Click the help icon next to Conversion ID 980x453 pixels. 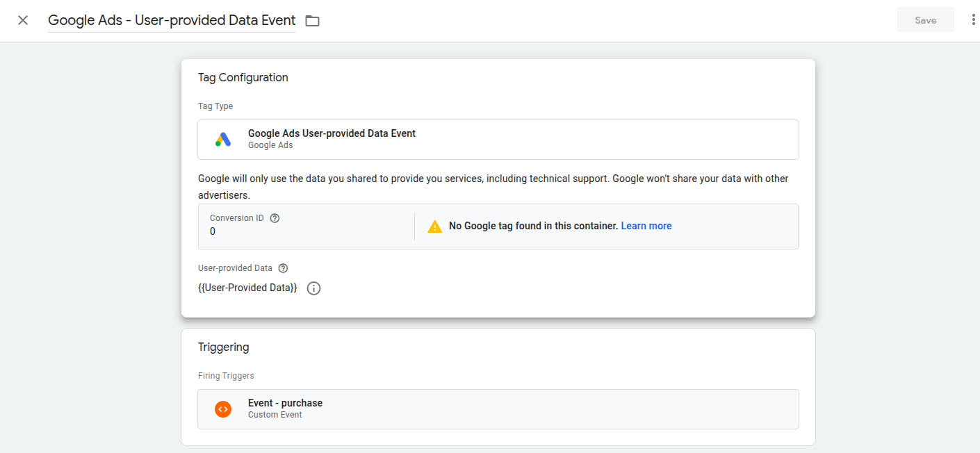[x=275, y=218]
